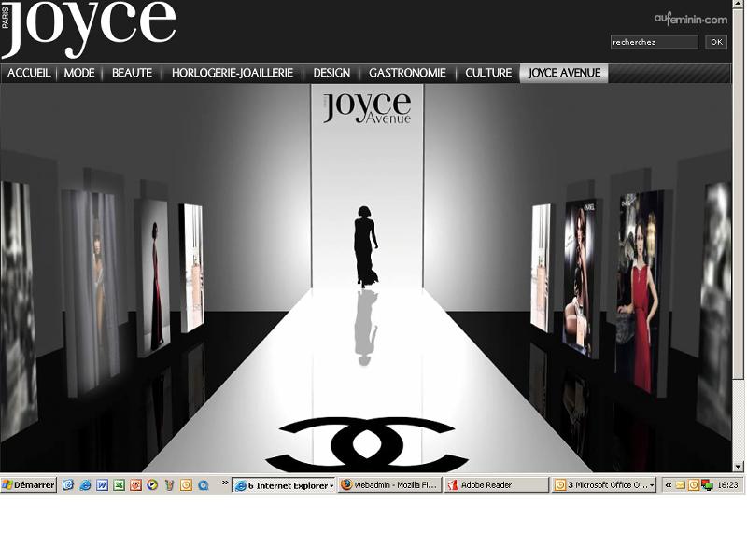Switch to the Adobe Reader window
Image resolution: width=747 pixels, height=560 pixels.
[497, 485]
